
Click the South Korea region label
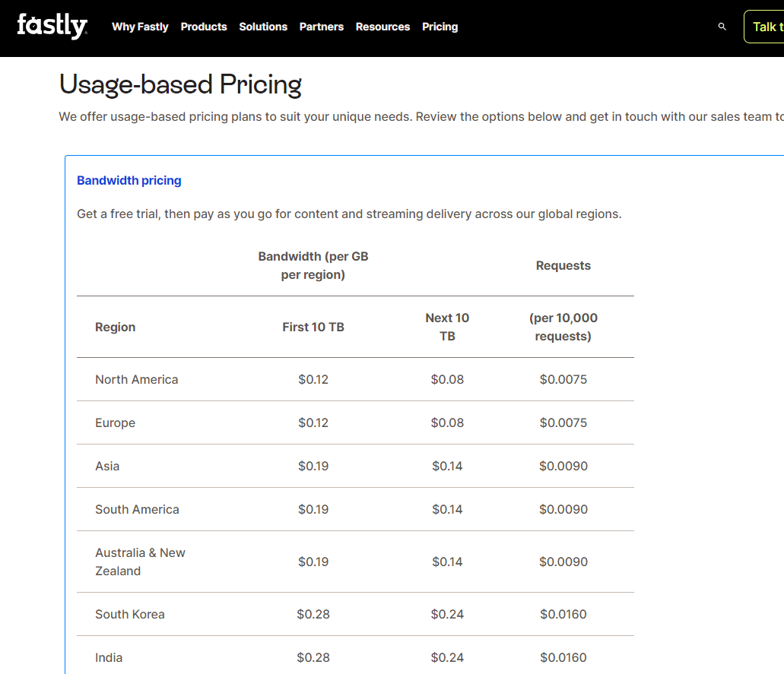[x=130, y=614]
